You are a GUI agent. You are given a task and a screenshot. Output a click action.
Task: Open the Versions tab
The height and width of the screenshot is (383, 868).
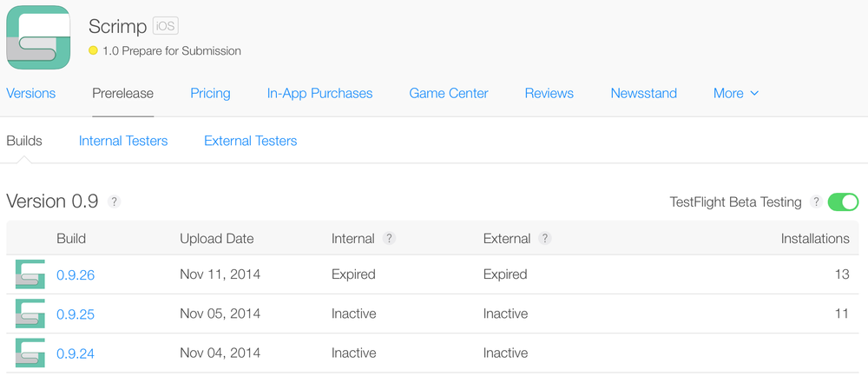[x=31, y=93]
